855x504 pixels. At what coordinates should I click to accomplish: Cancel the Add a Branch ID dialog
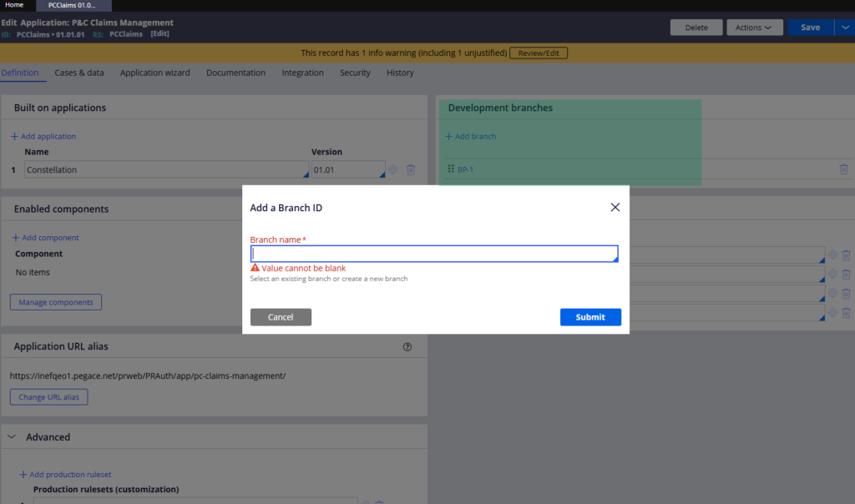(x=281, y=317)
